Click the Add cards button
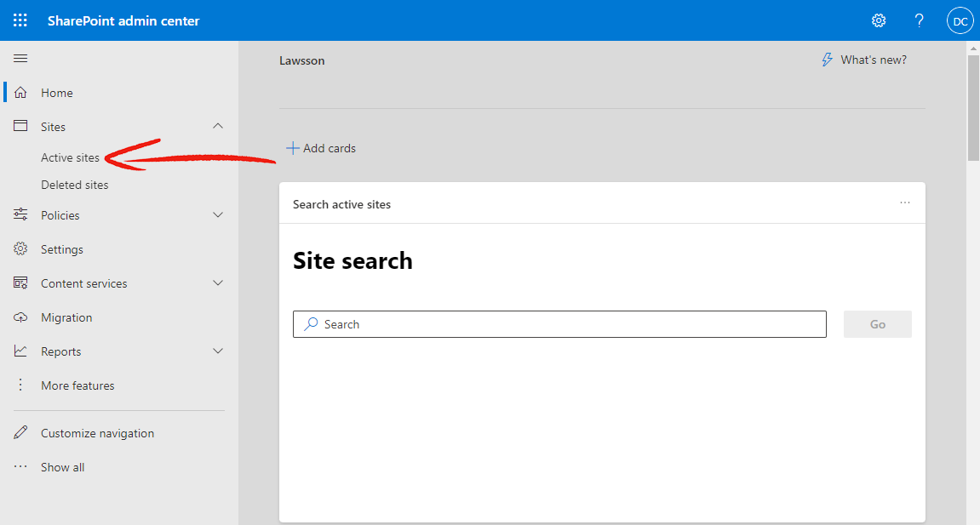 click(321, 148)
